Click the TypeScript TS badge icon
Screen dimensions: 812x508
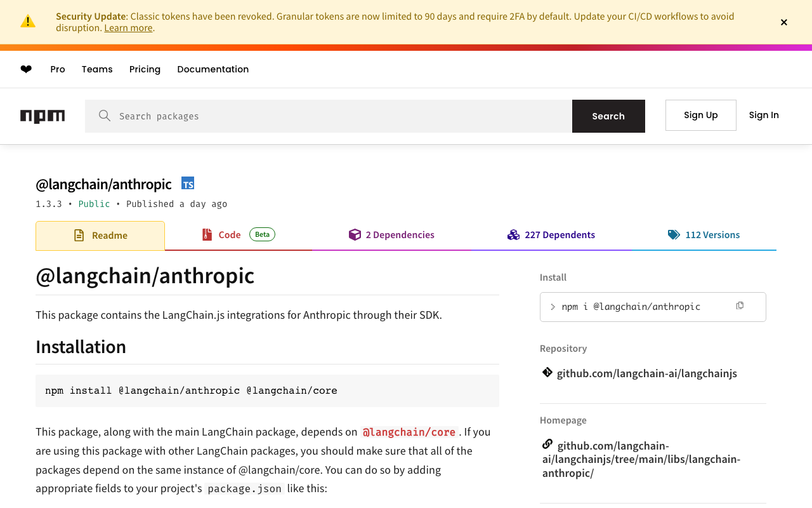(188, 184)
